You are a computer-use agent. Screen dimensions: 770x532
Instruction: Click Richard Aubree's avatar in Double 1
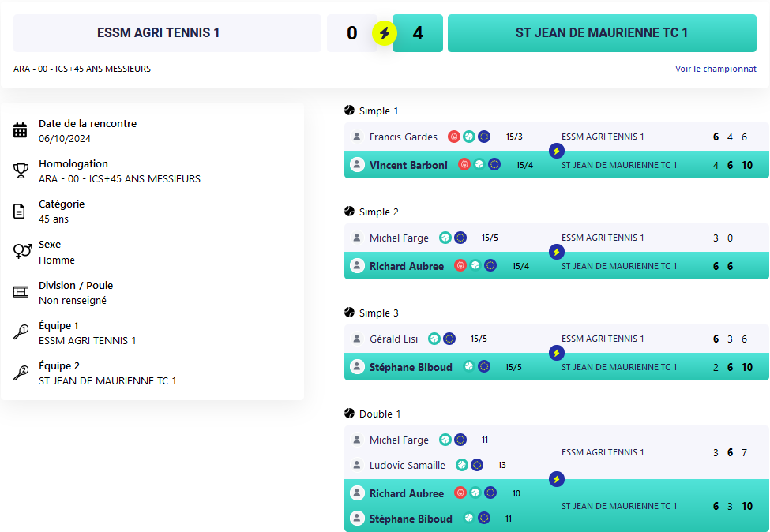[x=357, y=493]
